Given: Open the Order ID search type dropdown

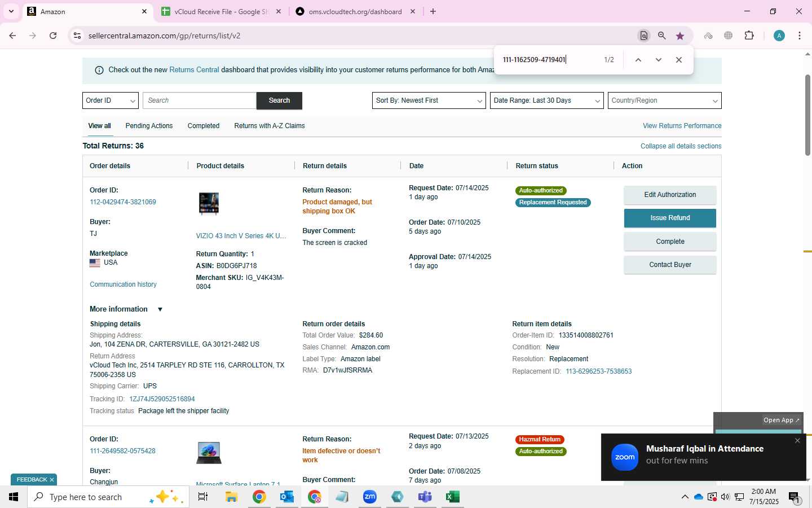Looking at the screenshot, I should [111, 100].
